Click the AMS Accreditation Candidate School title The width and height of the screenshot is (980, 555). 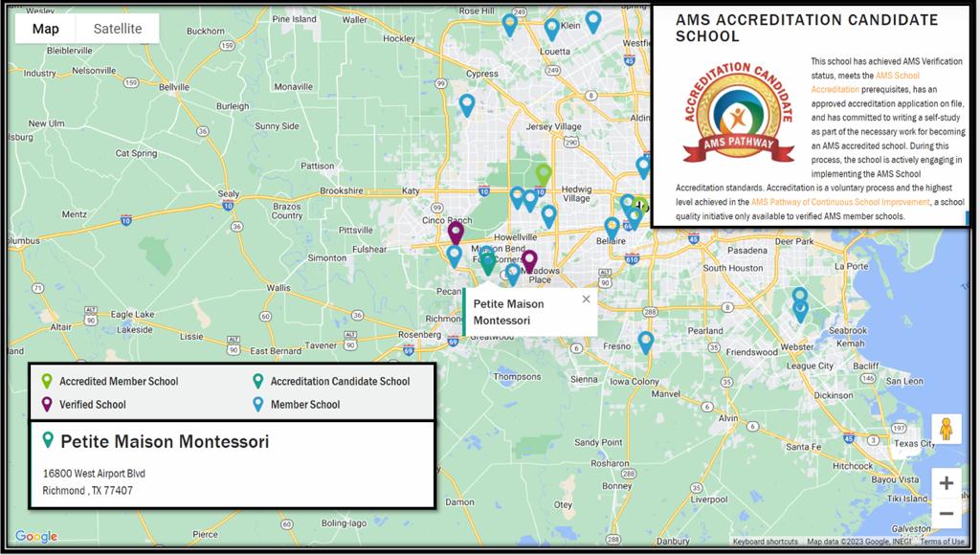tap(807, 28)
